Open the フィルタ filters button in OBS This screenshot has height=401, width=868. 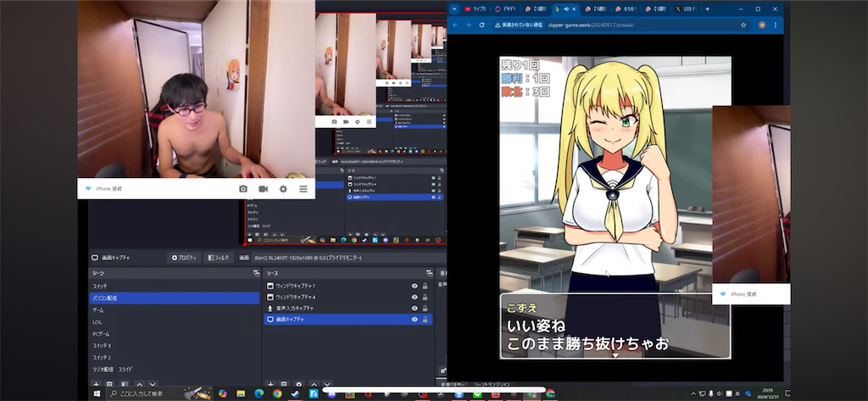[219, 258]
